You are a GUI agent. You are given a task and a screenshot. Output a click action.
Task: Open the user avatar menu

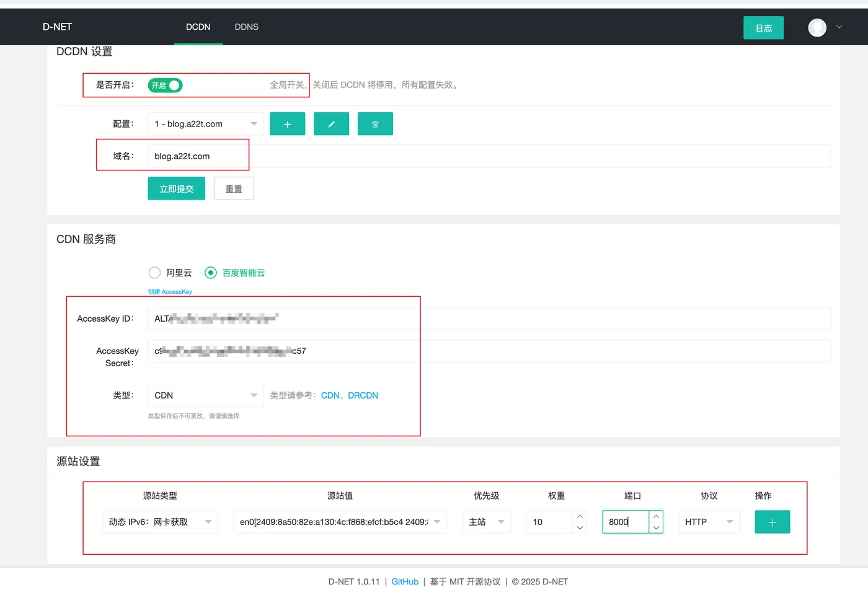tap(817, 27)
